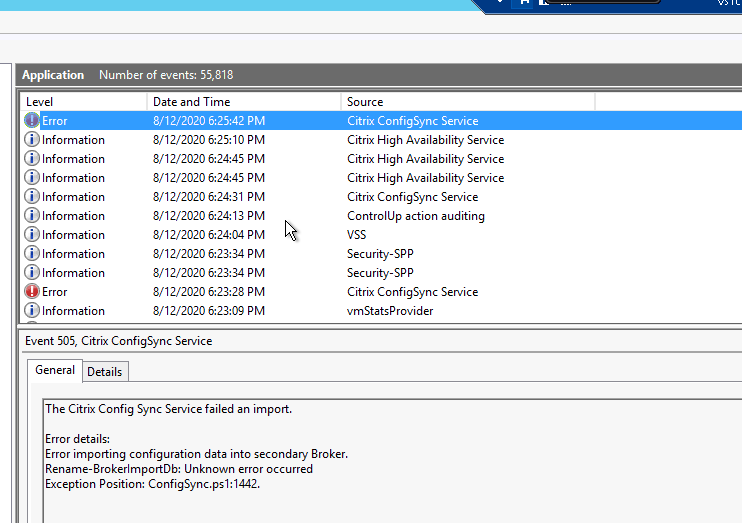Click the red error icon on the 6:23:28 PM row
This screenshot has height=523, width=742.
[x=32, y=292]
